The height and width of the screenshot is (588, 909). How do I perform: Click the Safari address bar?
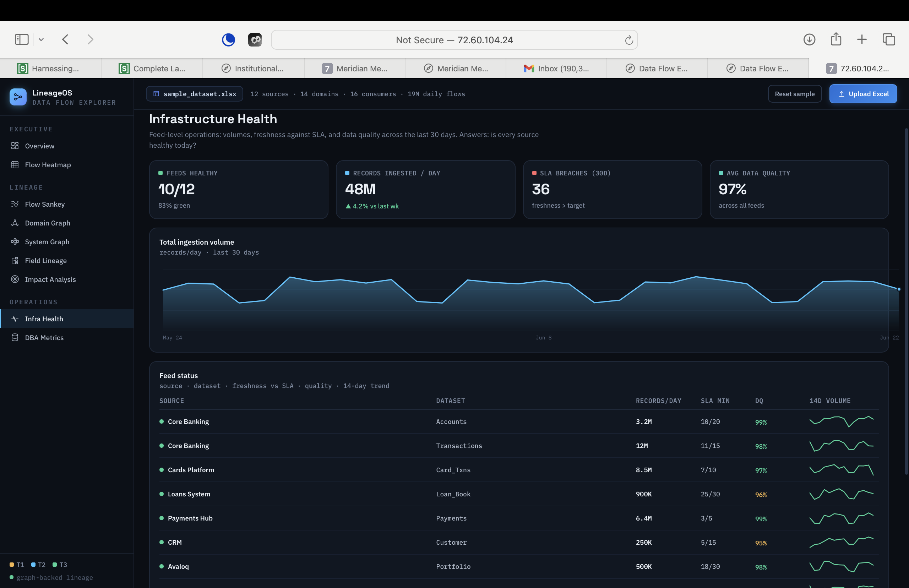(454, 40)
